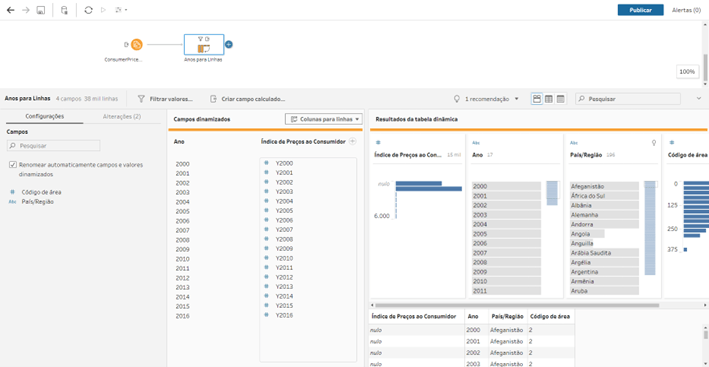Open the Alterações (2) tab
Viewport: 709px width, 367px height.
(122, 116)
